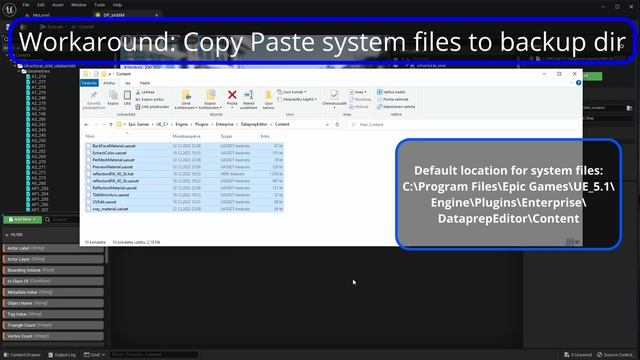Image resolution: width=640 pixels, height=360 pixels.
Task: Open the Aloitus ribbon tab
Action: pyautogui.click(x=109, y=83)
